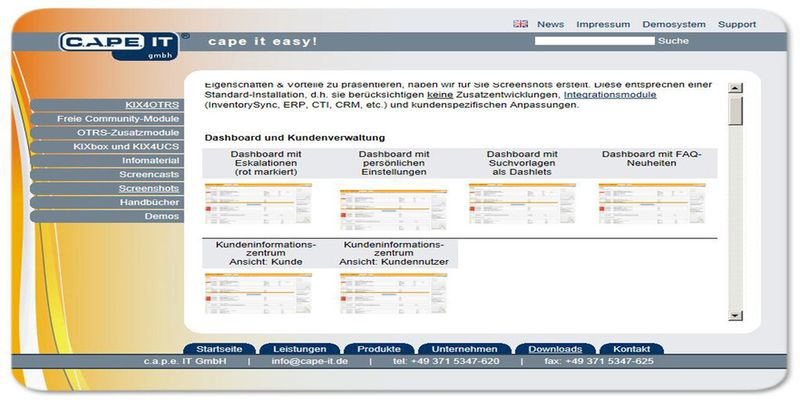The height and width of the screenshot is (400, 800).
Task: Switch to the Downloads tab
Action: click(x=555, y=349)
